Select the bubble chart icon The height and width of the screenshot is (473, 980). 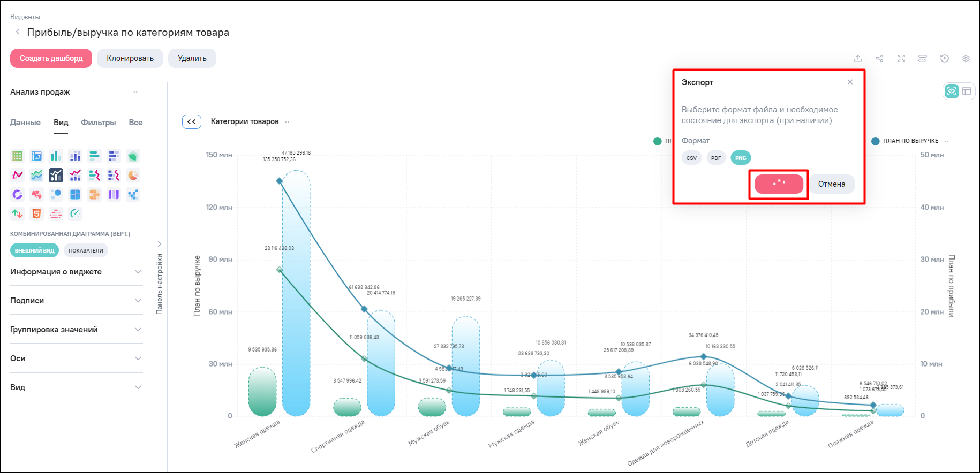56,194
